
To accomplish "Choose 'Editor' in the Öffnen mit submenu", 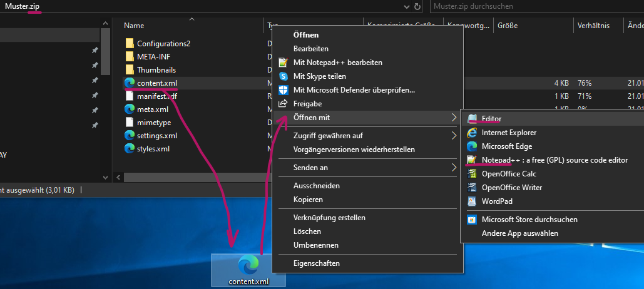I will point(491,119).
